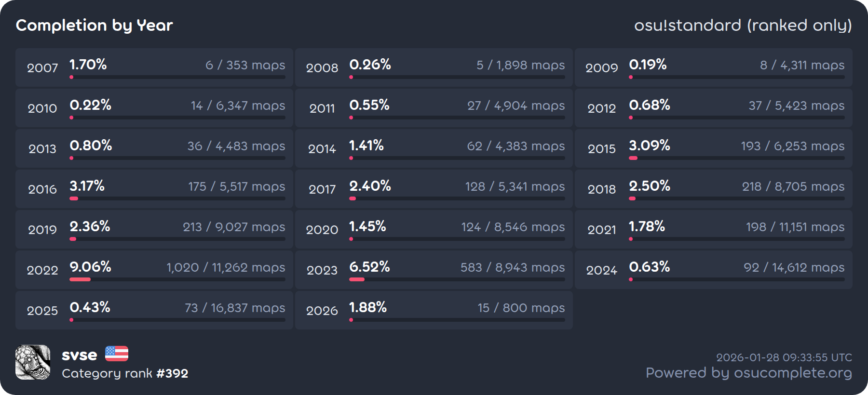The width and height of the screenshot is (868, 395).
Task: Click the 2024 year label
Action: (x=602, y=270)
